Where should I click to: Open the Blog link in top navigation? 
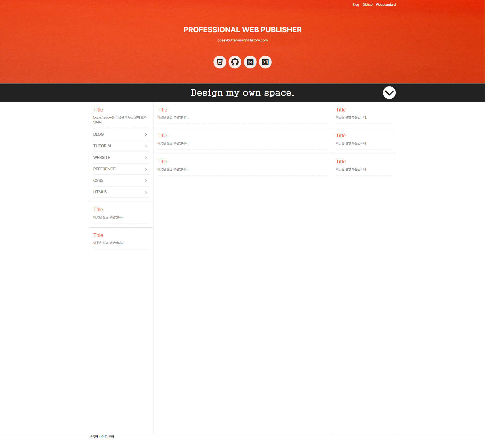coord(356,5)
